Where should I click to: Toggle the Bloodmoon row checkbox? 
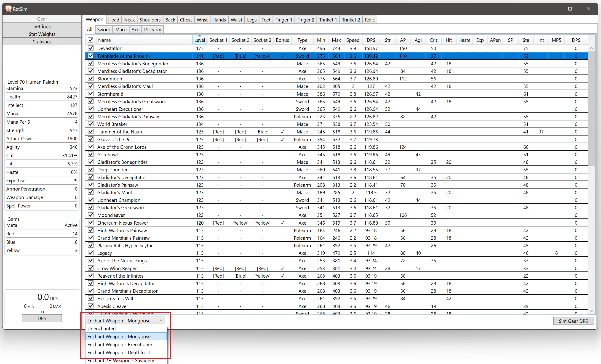point(91,79)
